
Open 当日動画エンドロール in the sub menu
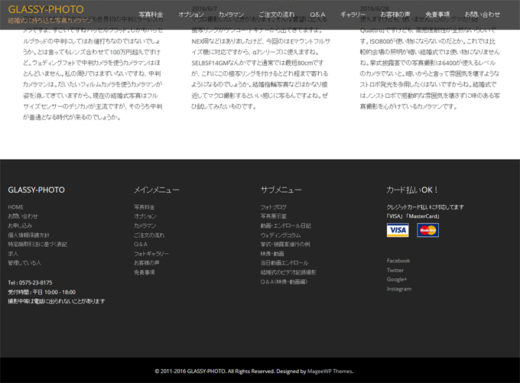(284, 263)
